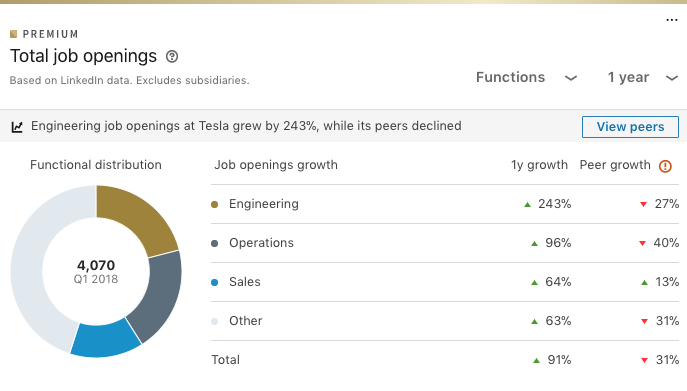Click the dark gray Operations donut segment
Screen dimensions: 687x391
[160, 295]
